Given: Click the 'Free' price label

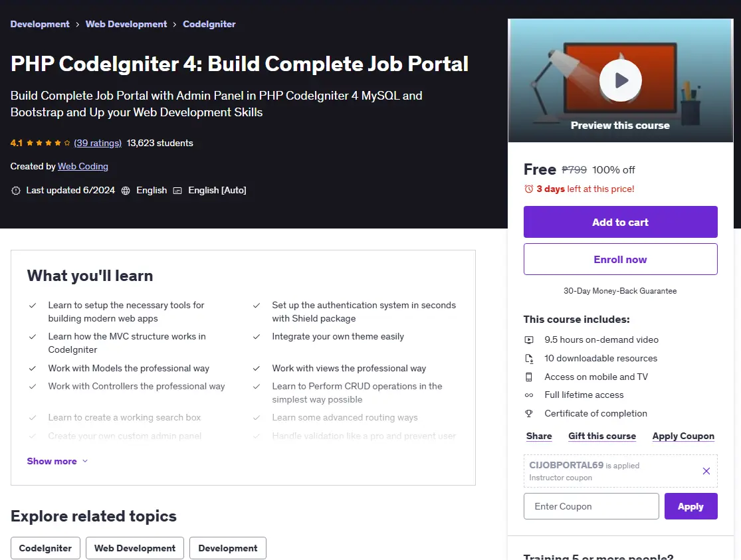Looking at the screenshot, I should point(540,169).
